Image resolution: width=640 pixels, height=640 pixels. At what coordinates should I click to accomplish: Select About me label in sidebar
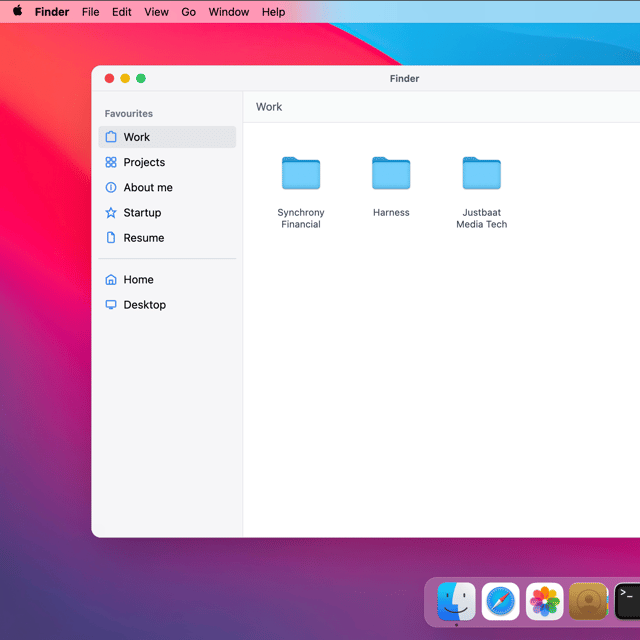148,187
